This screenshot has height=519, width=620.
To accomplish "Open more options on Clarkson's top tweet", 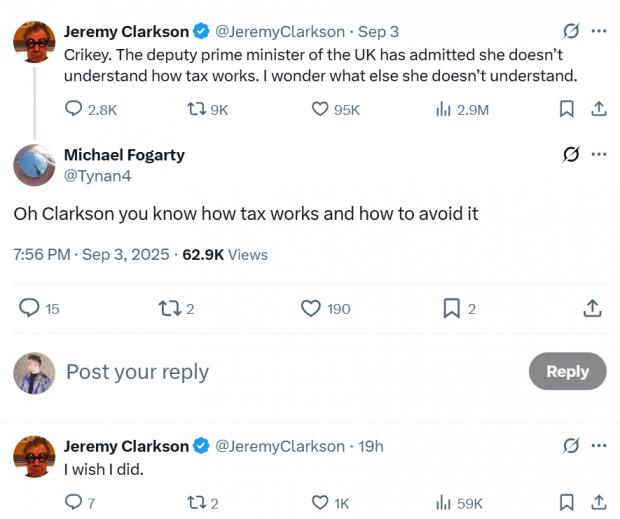I will coord(599,31).
